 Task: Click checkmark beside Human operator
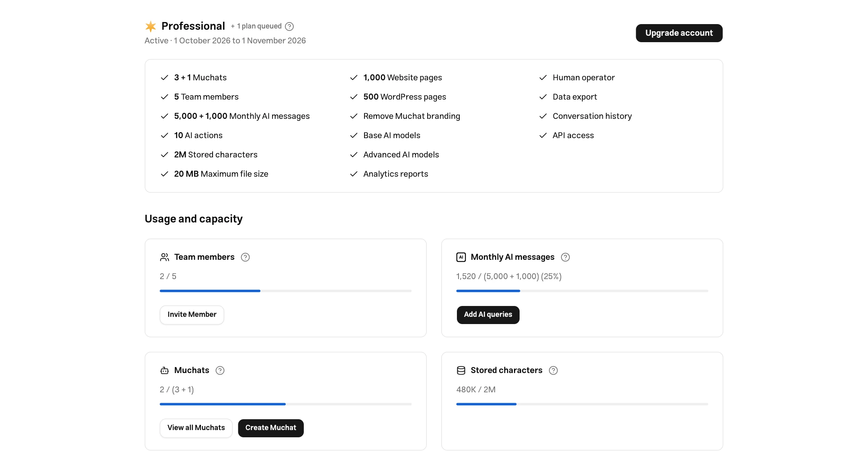pyautogui.click(x=543, y=78)
